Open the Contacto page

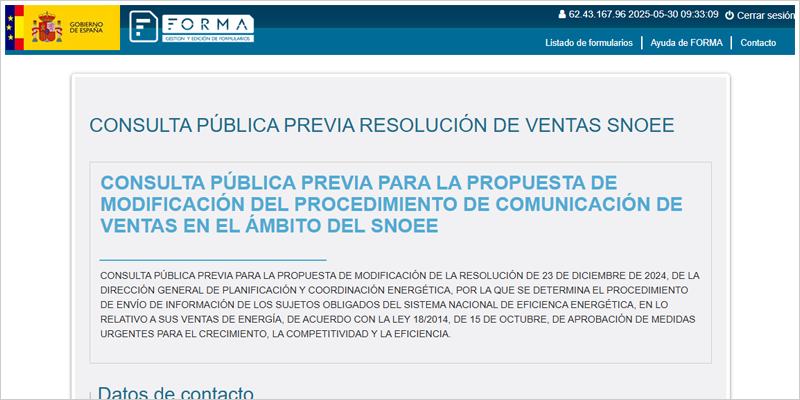coord(758,43)
